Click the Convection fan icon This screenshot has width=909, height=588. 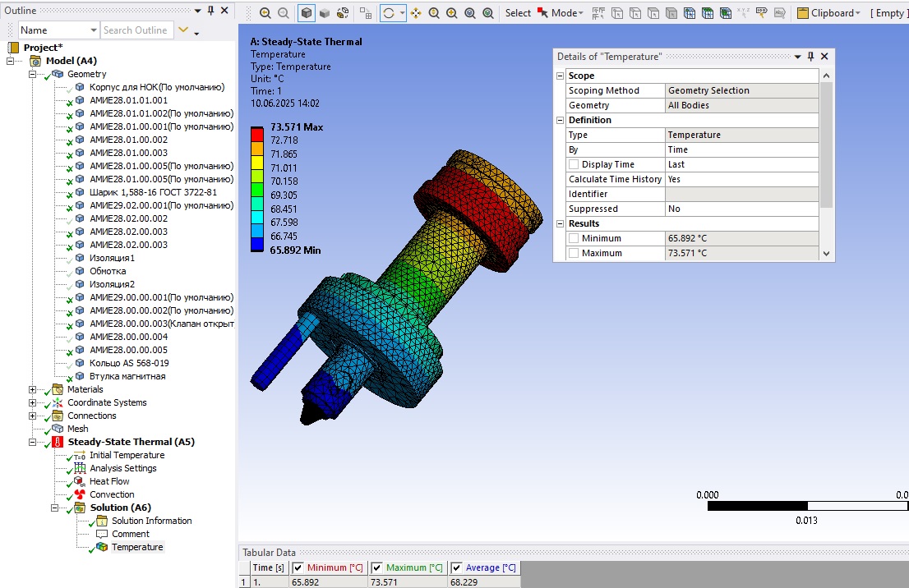coord(80,494)
